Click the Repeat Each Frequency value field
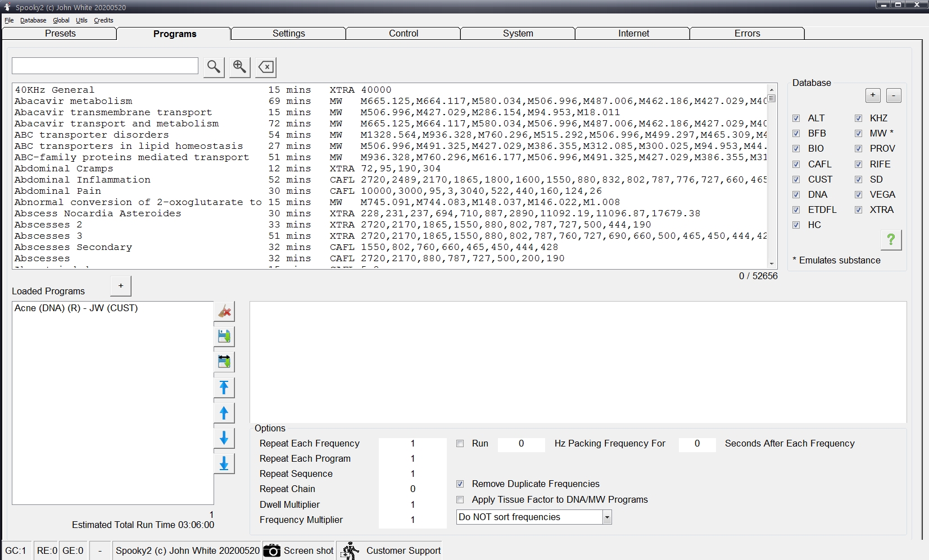This screenshot has height=560, width=929. (413, 444)
